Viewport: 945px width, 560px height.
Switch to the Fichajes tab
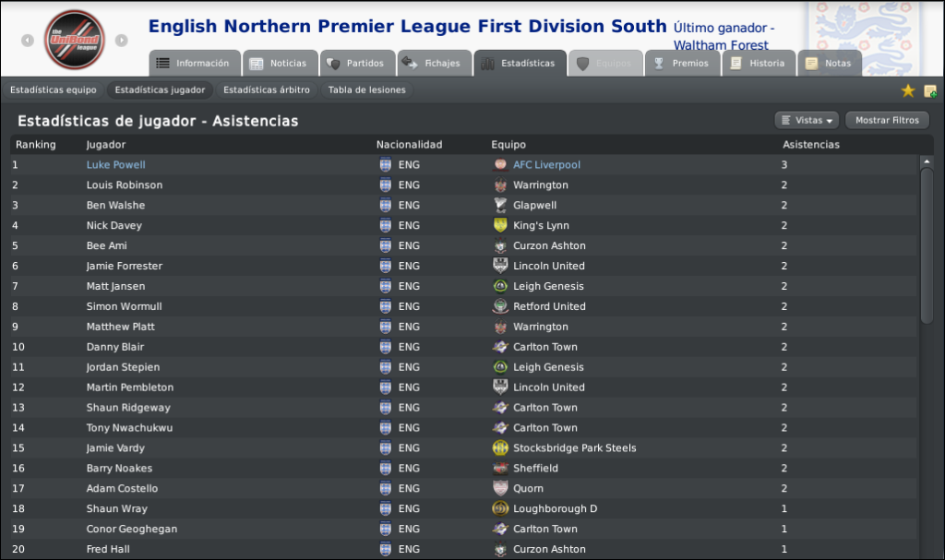(434, 63)
